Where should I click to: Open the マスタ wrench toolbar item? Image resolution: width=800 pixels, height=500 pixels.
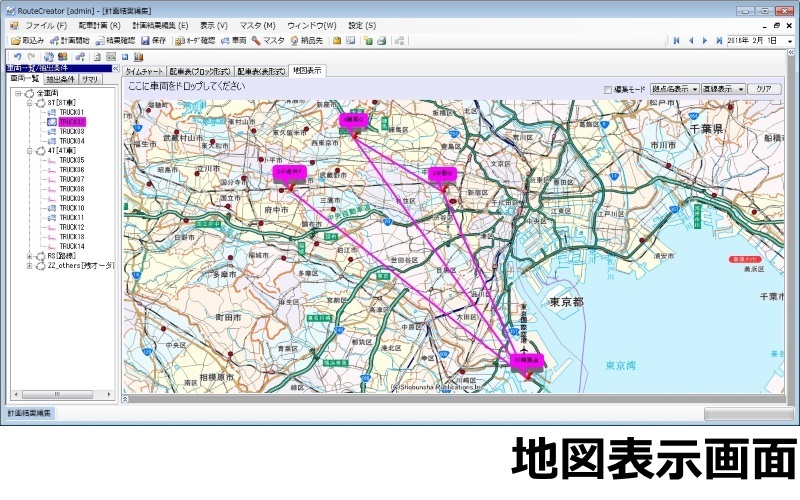pos(268,41)
